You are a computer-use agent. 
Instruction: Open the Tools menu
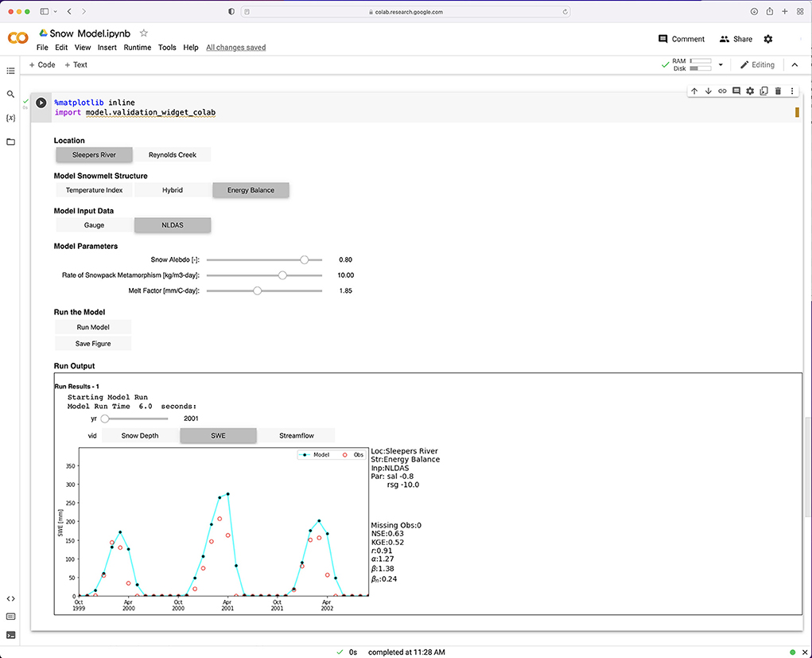point(167,47)
